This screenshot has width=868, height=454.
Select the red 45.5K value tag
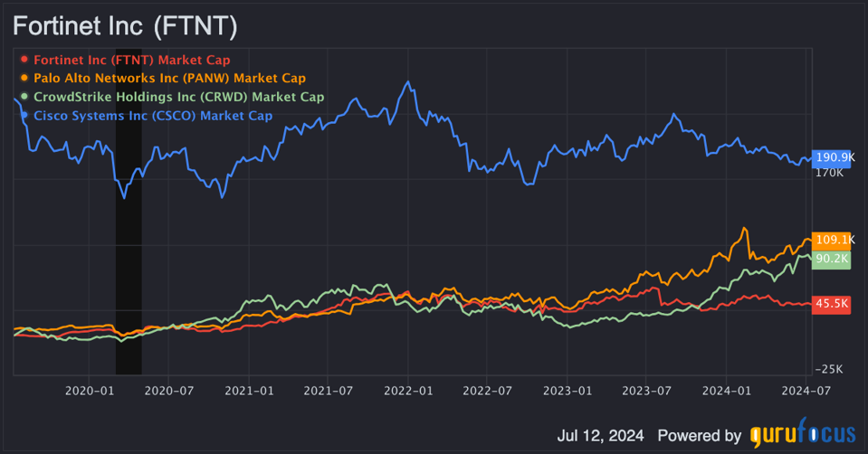[831, 304]
